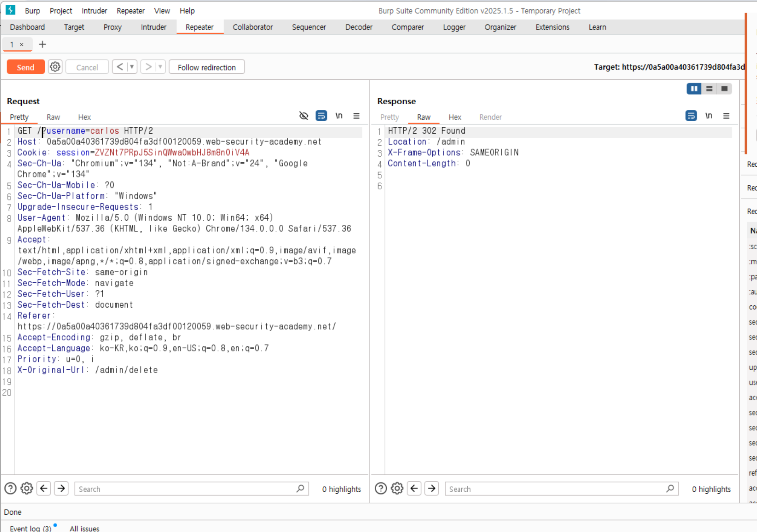The width and height of the screenshot is (757, 532).
Task: Switch to side-by-side layout view
Action: 694,89
